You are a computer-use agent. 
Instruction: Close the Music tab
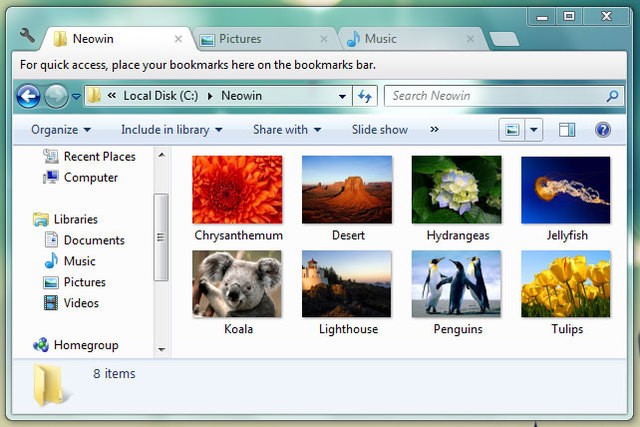click(470, 39)
